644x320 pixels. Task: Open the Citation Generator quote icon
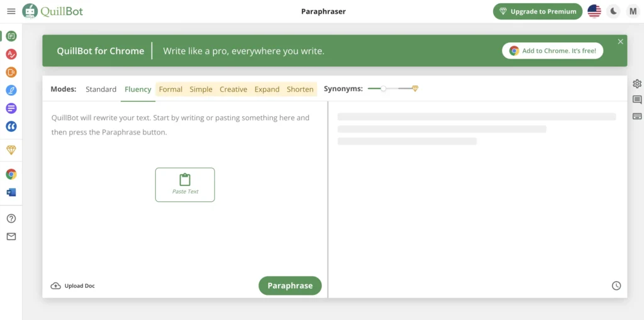click(x=11, y=126)
